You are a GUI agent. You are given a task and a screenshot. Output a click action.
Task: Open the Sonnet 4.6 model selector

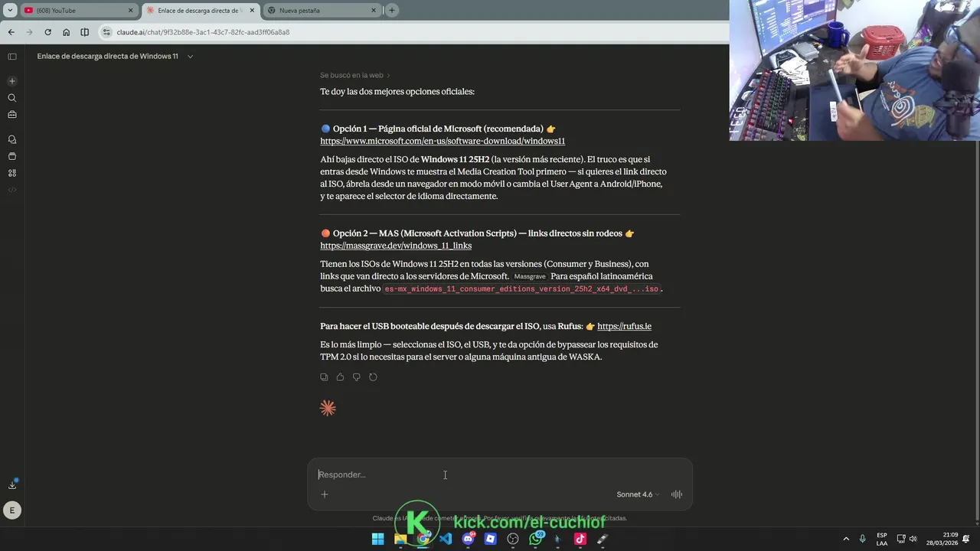(638, 494)
